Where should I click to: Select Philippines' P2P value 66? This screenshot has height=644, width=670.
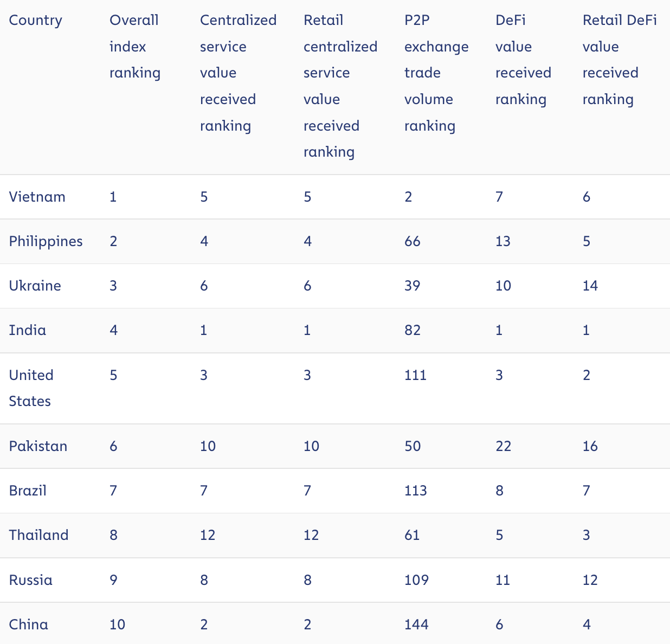[413, 241]
